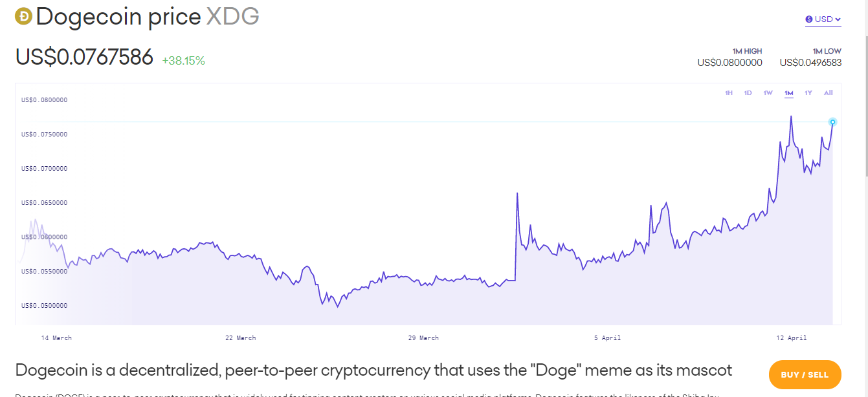Click the 12 April date label
The image size is (868, 397).
(792, 338)
